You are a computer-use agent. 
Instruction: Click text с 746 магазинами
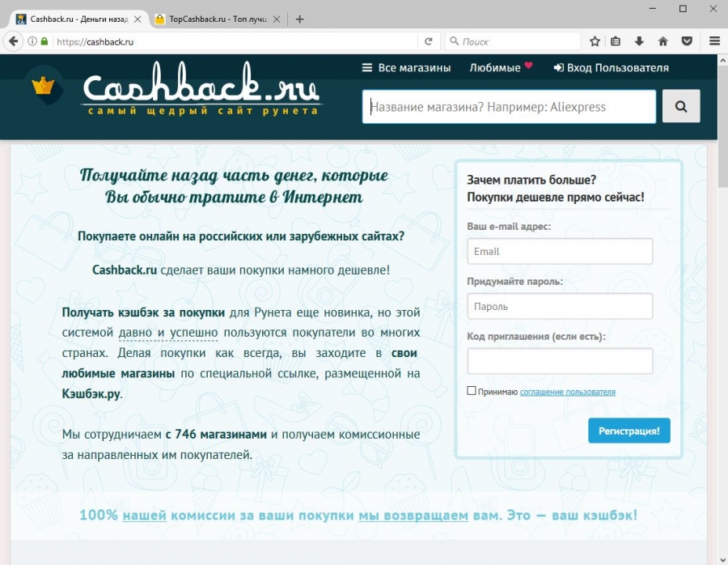(216, 435)
